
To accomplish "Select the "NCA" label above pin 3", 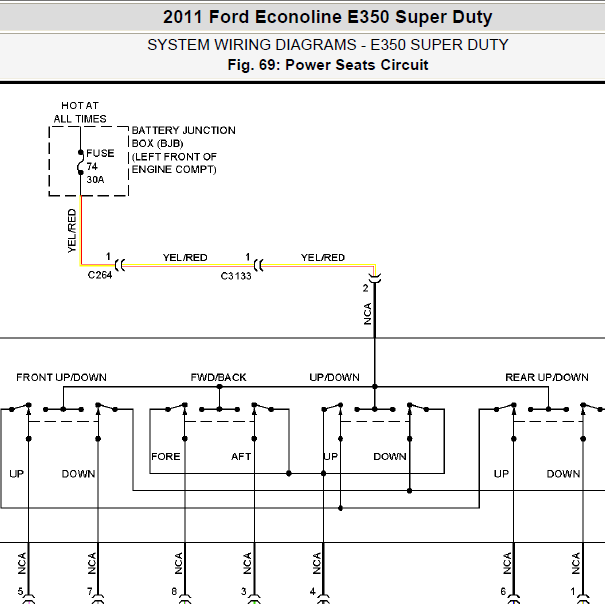I will 247,563.
